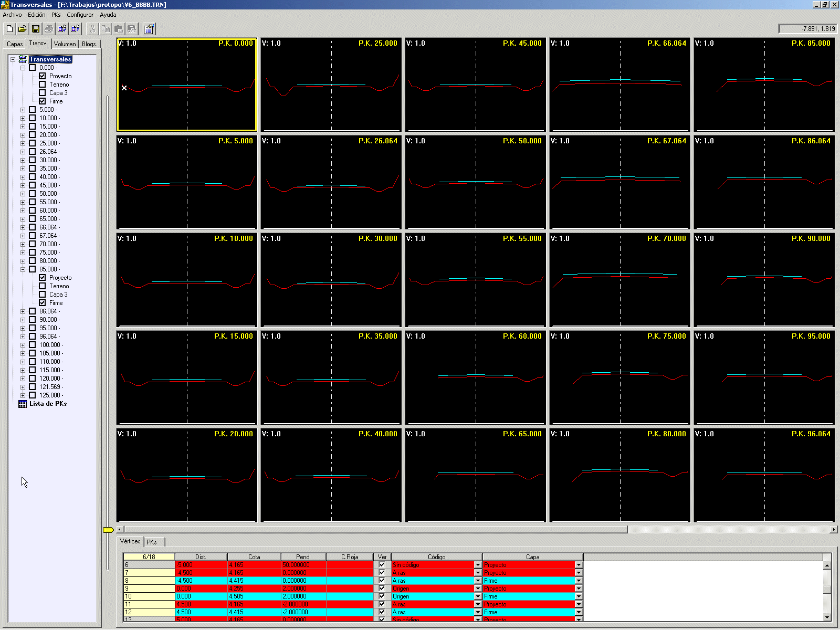Click the Dist. column header
The width and height of the screenshot is (840, 630).
[x=201, y=557]
